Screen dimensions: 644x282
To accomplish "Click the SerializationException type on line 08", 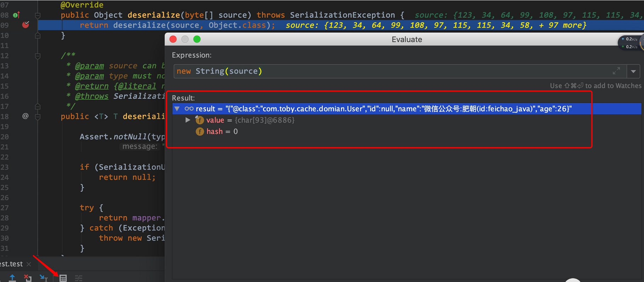I will click(342, 15).
